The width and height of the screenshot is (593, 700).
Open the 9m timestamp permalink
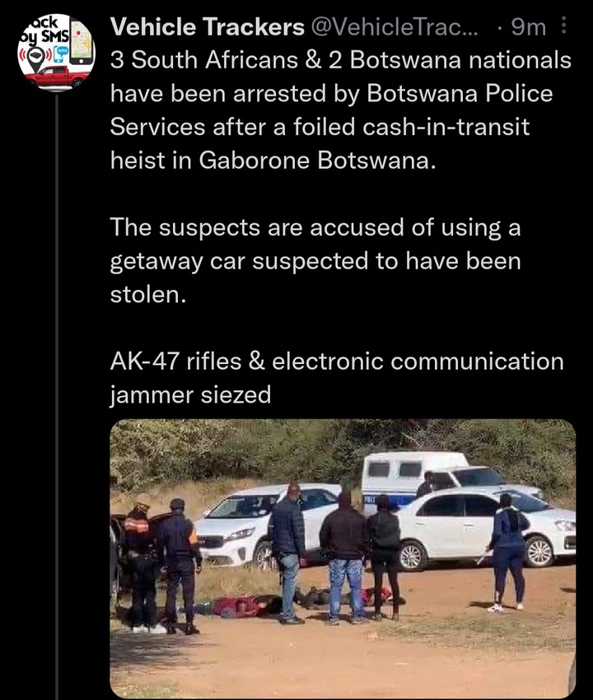528,27
